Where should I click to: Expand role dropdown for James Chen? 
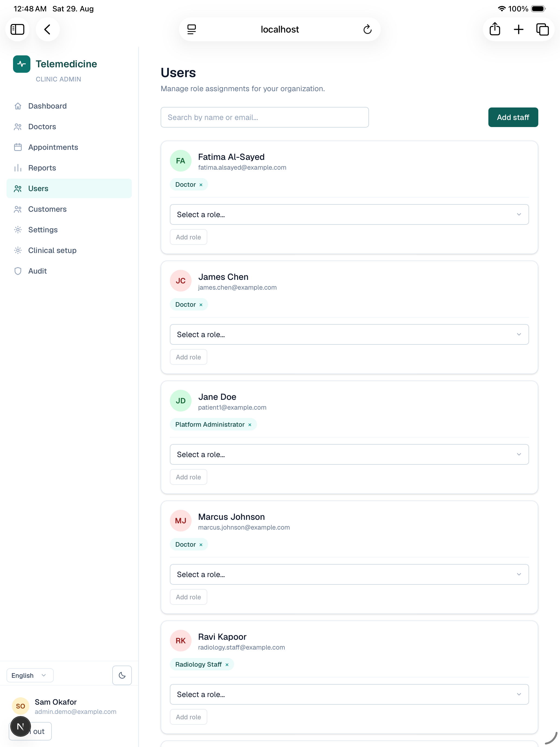[x=349, y=334]
